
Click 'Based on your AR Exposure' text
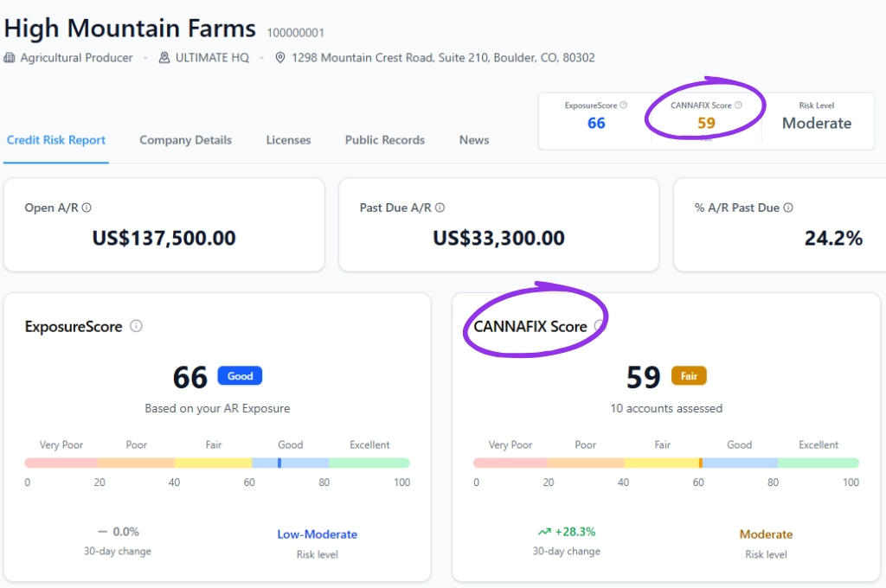(x=217, y=408)
